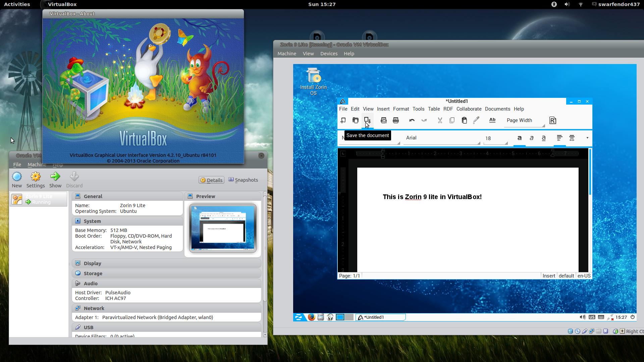This screenshot has width=644, height=362.
Task: Click the headphones music player icon
Action: [330, 317]
